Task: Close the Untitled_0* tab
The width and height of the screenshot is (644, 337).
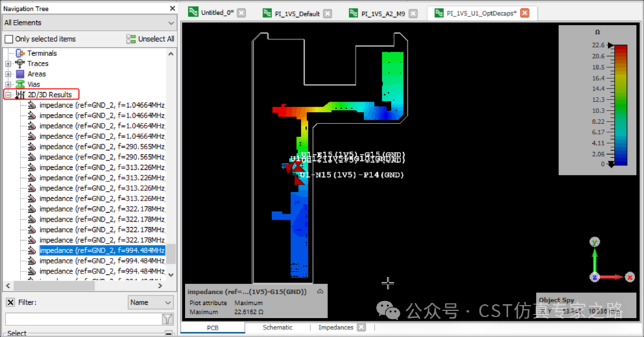Action: point(241,13)
